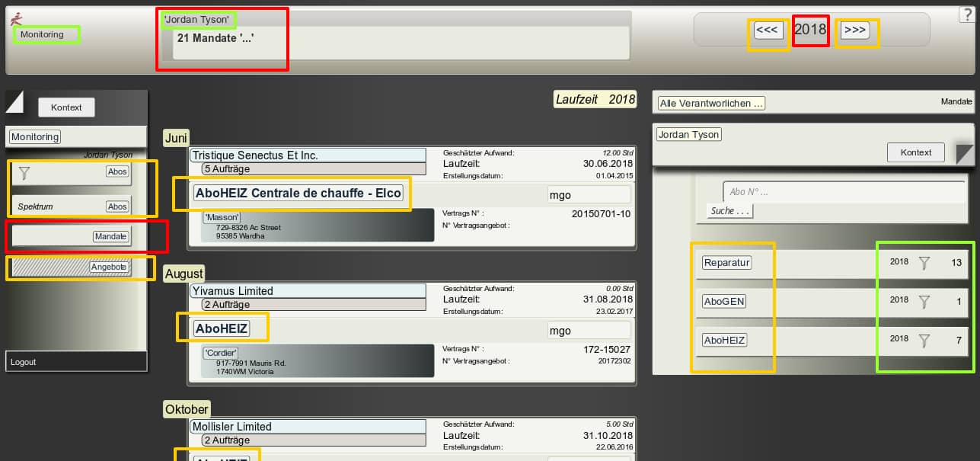Click the filter icon in the Reparatur row

(x=924, y=263)
